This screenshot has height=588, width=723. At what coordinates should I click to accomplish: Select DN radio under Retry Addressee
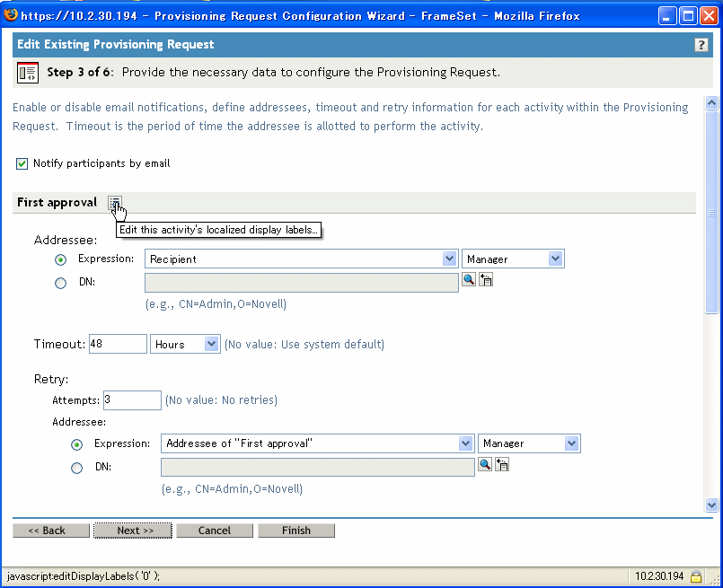pos(76,469)
